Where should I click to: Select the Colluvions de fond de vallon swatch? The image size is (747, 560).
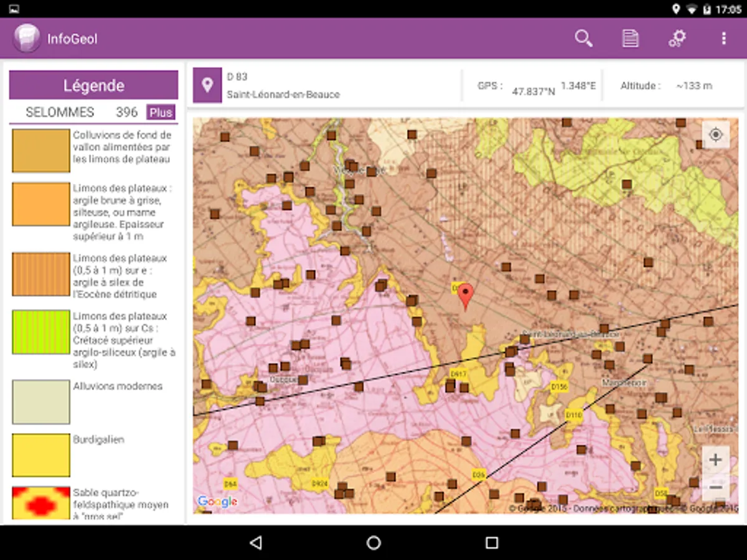[x=41, y=151]
